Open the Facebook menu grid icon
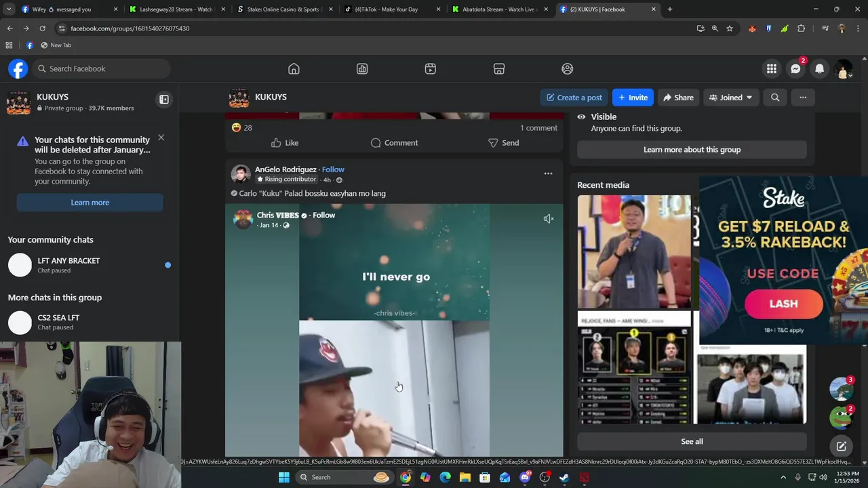Image resolution: width=868 pixels, height=488 pixels. 772,68
